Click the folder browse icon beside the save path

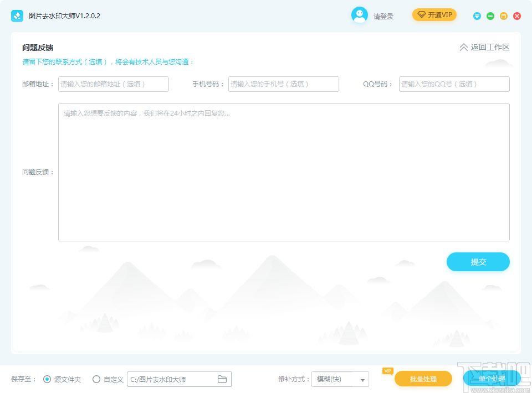pyautogui.click(x=222, y=379)
